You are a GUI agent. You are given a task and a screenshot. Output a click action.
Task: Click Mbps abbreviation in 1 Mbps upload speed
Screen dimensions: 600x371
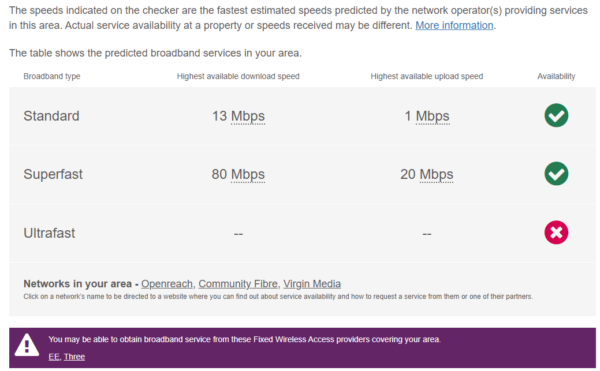pos(432,116)
